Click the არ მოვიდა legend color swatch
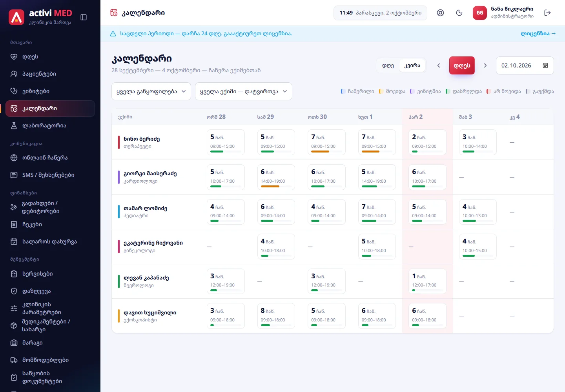This screenshot has width=565, height=392. (x=488, y=91)
